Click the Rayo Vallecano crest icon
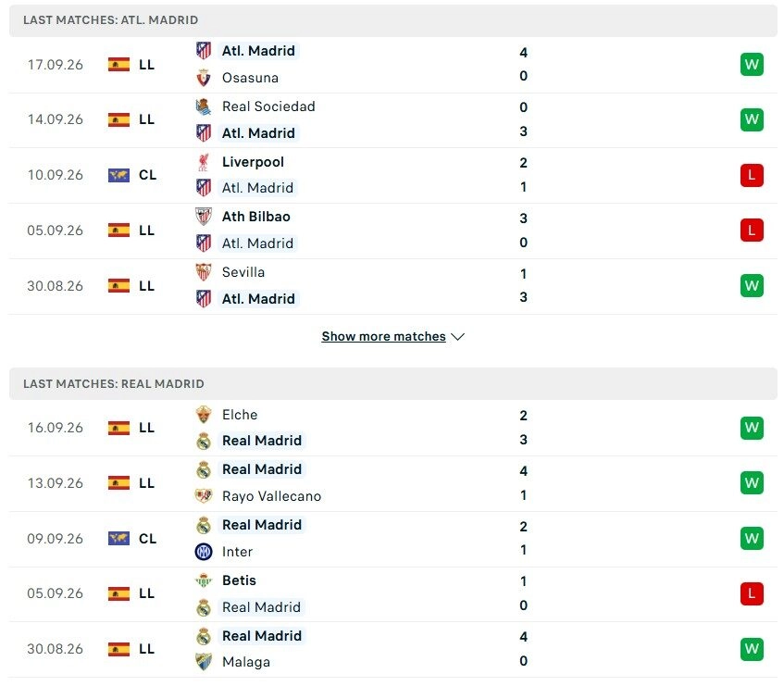 coord(203,496)
